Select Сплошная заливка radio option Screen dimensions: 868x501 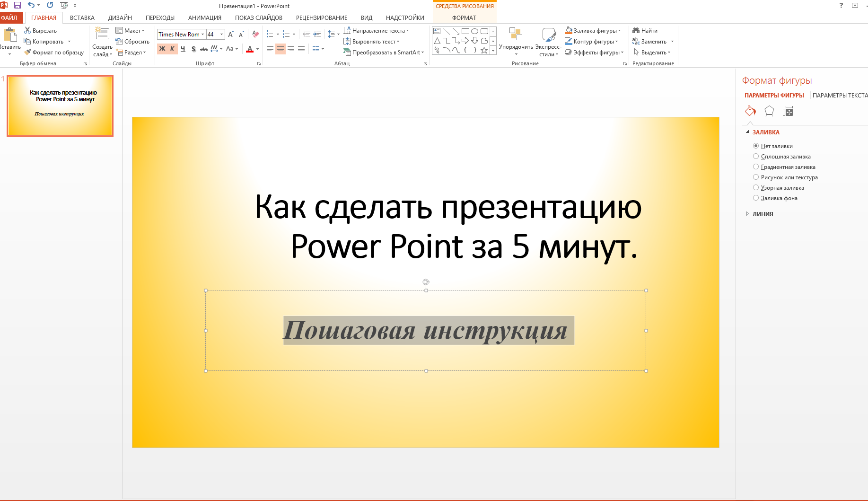pos(756,156)
